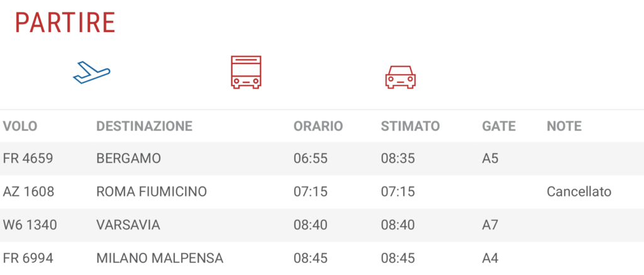Screen dimensions: 644x275
Task: Select flight FR 6994 row
Action: [x=322, y=258]
